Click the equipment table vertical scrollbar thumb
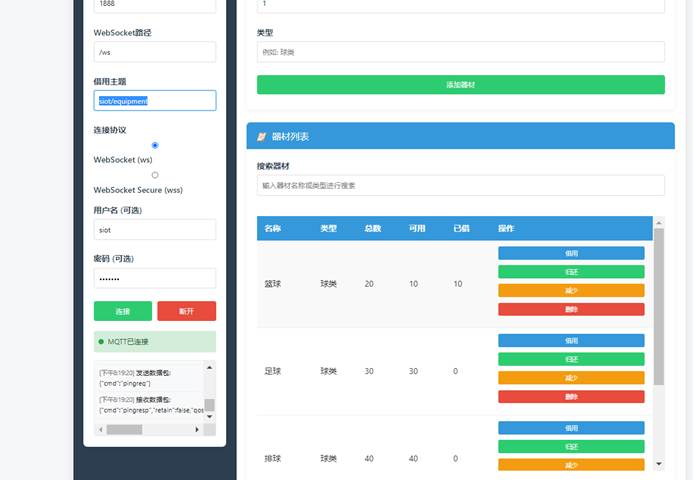 point(658,305)
